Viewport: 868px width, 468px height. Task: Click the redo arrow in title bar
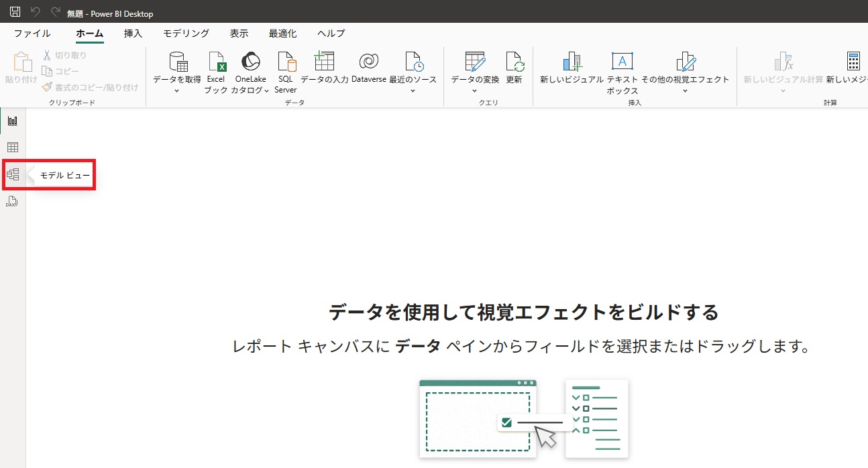click(x=56, y=11)
